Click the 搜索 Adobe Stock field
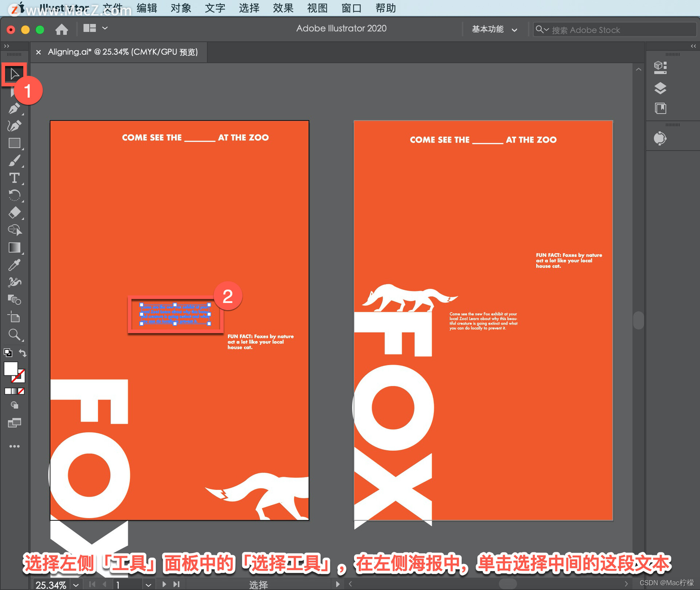This screenshot has width=700, height=590. pos(616,30)
